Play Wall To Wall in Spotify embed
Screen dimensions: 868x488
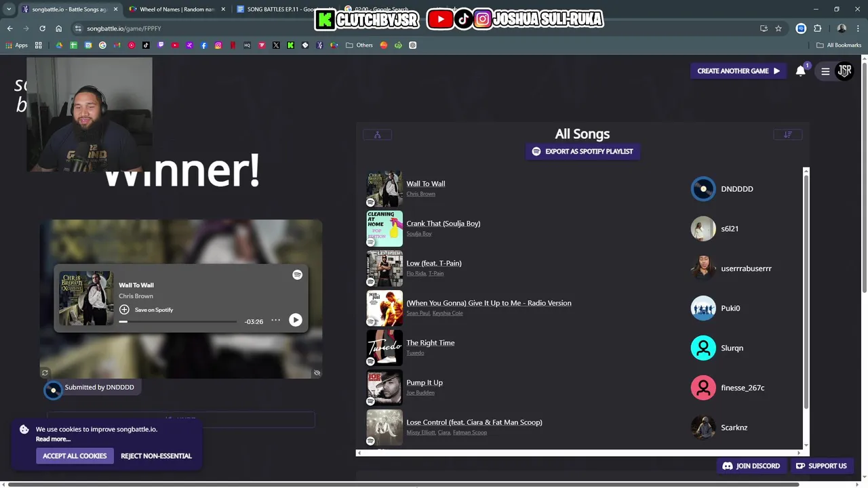tap(295, 320)
